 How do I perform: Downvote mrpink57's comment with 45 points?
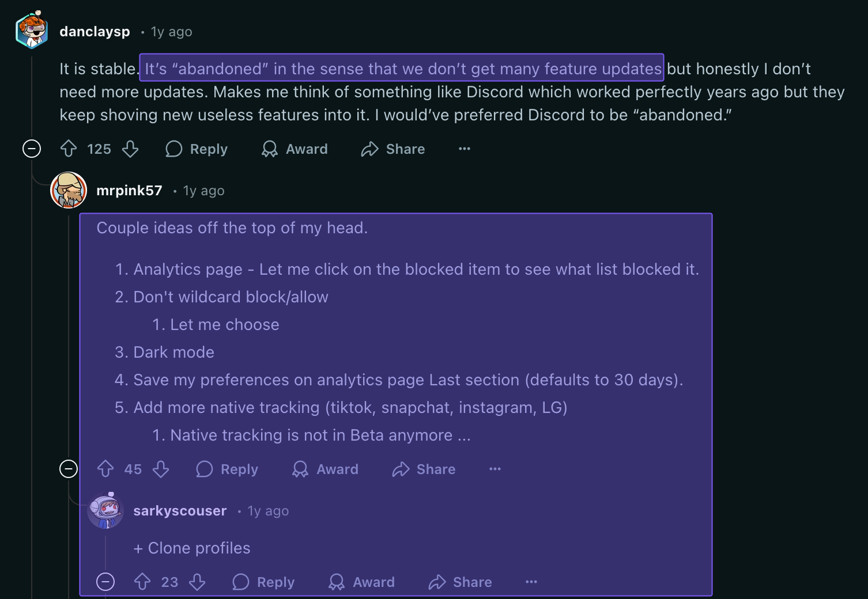[x=161, y=469]
